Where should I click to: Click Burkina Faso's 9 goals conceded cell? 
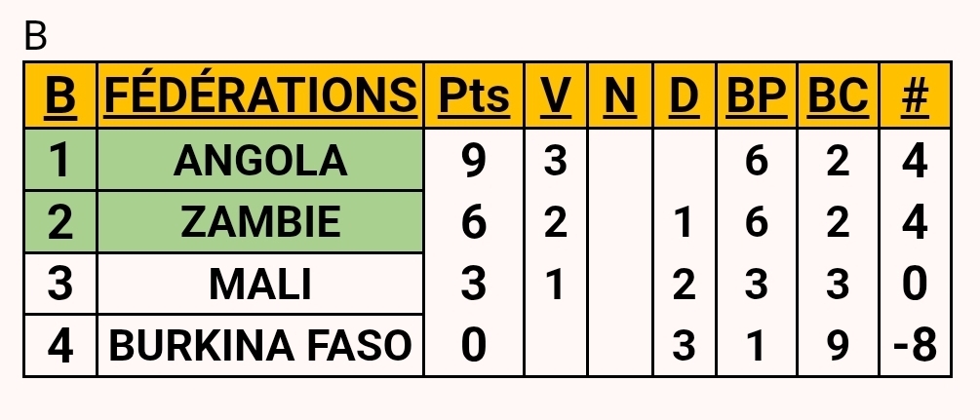[838, 346]
